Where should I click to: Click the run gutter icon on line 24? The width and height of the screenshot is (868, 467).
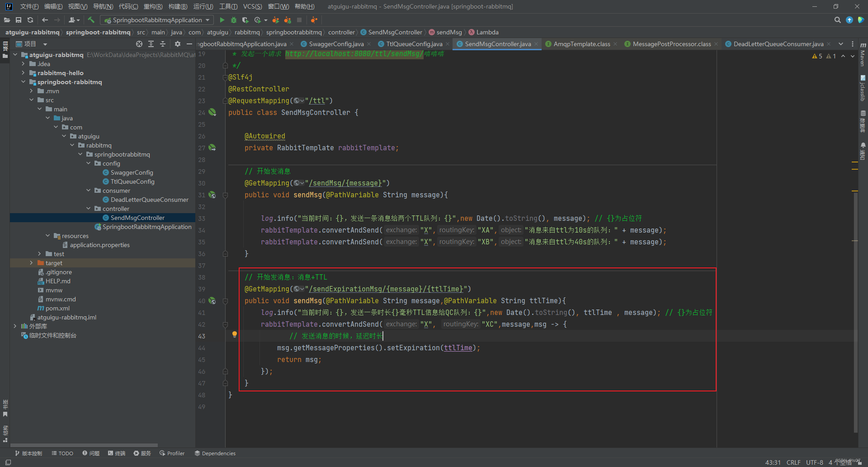click(212, 112)
